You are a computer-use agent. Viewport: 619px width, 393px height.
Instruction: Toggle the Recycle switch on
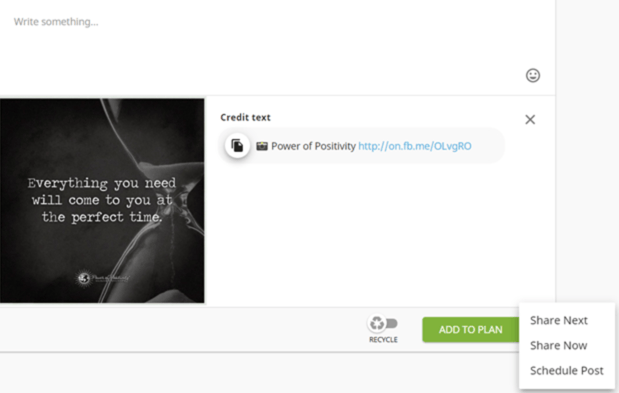pyautogui.click(x=383, y=324)
